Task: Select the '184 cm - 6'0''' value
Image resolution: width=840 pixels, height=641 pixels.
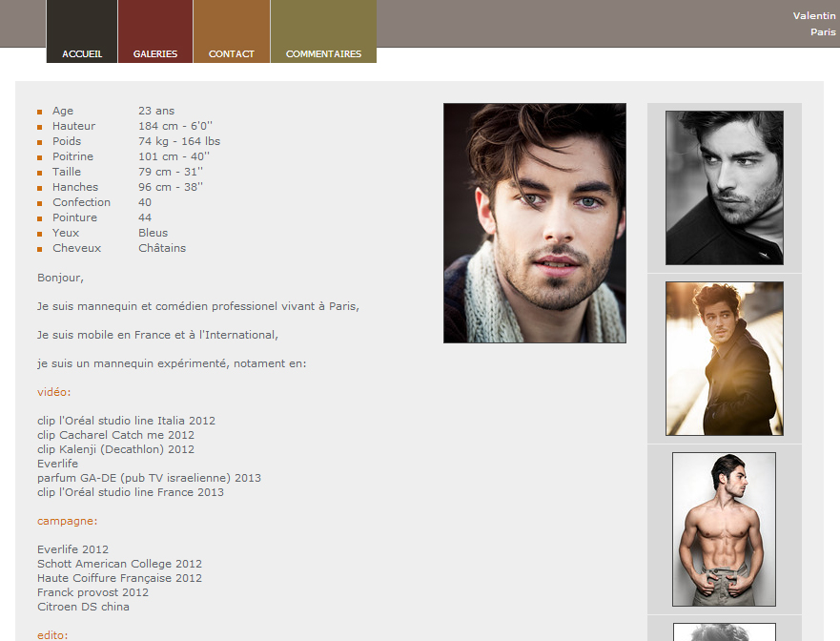Action: [175, 126]
